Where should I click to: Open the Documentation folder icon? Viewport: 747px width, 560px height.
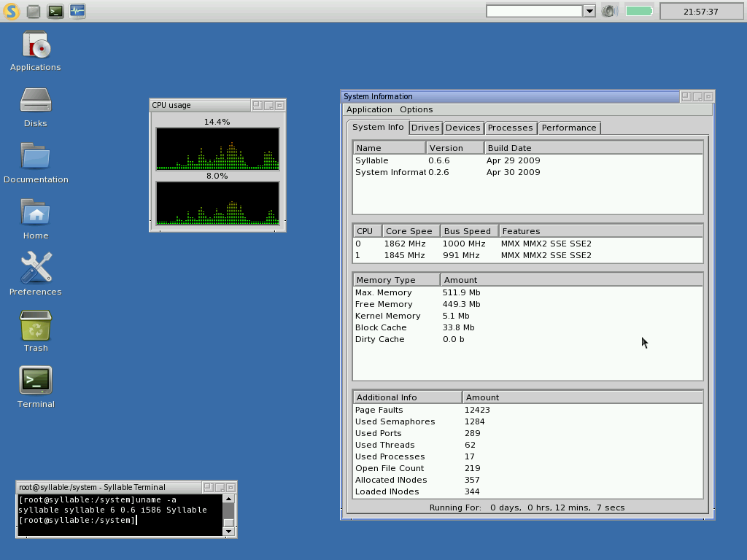36,157
